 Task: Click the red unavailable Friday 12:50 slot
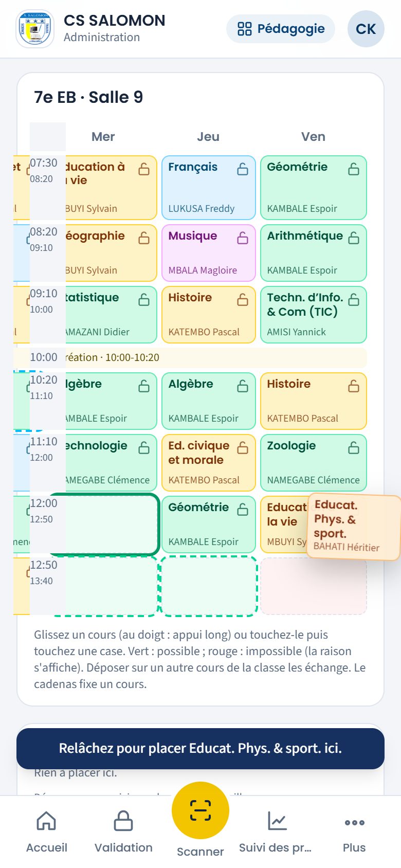(314, 586)
